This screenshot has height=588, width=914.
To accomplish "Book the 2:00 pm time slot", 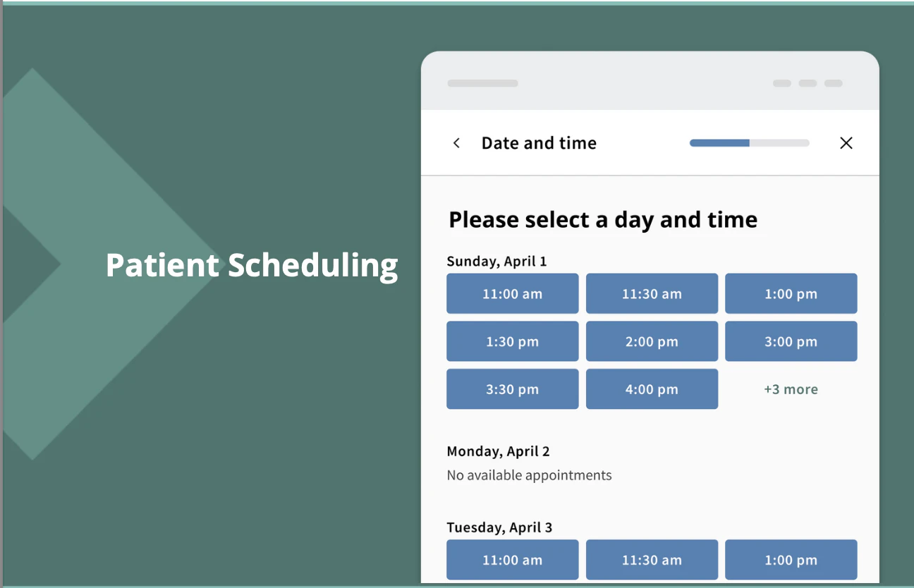I will click(x=652, y=342).
